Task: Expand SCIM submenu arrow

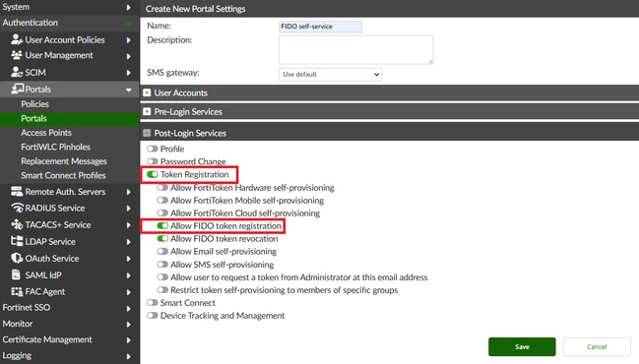Action: [x=128, y=73]
